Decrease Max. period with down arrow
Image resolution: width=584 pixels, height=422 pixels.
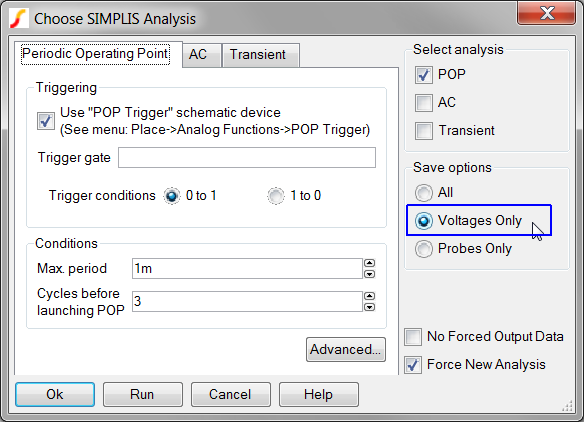pos(369,274)
